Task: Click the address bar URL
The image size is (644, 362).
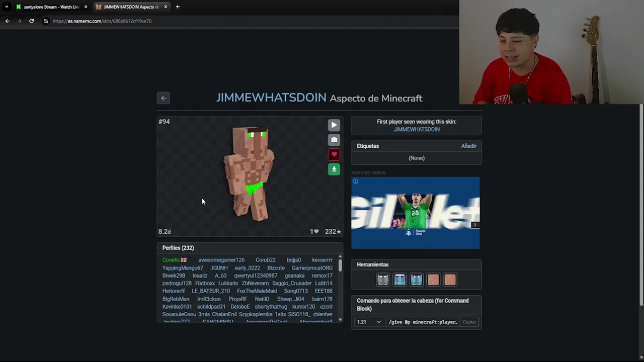Action: pos(102,21)
